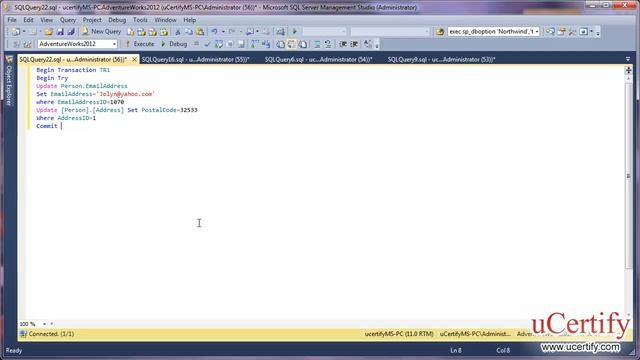Click the Find in Files icon

click(440, 31)
